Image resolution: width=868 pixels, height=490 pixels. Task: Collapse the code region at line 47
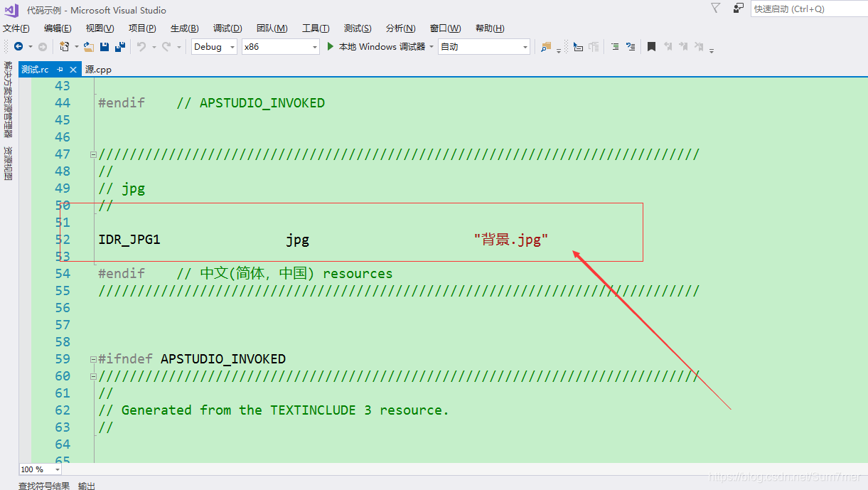[x=93, y=154]
